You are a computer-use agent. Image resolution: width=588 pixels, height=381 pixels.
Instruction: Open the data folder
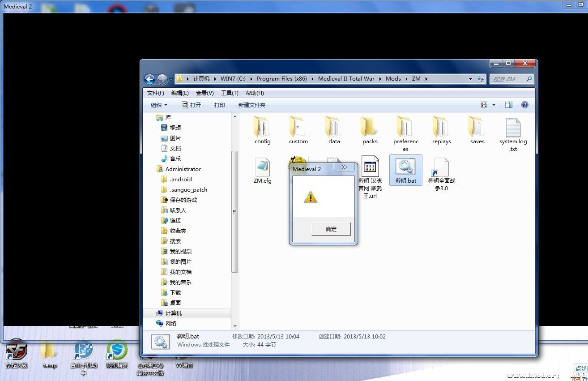click(334, 128)
